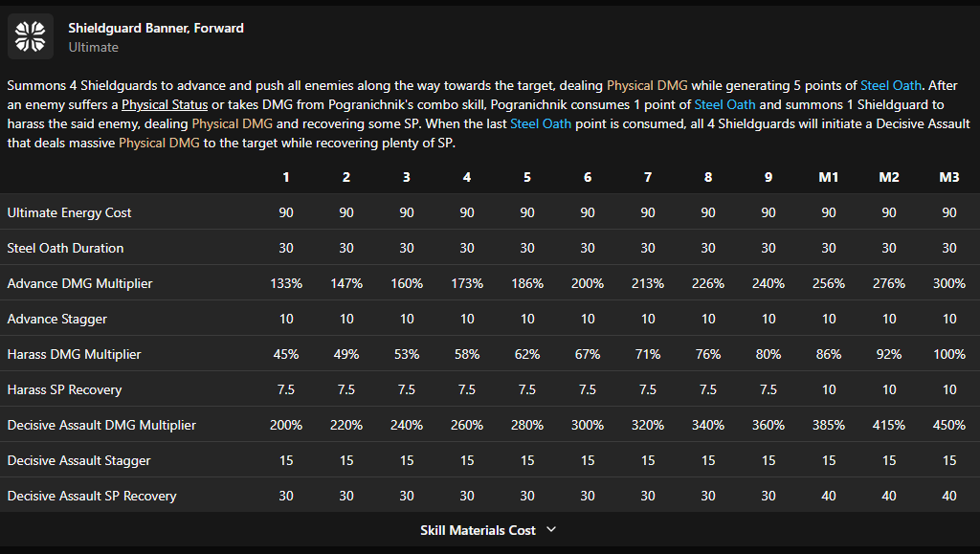Expand the Skill Materials Cost section
The width and height of the screenshot is (980, 554).
click(488, 530)
